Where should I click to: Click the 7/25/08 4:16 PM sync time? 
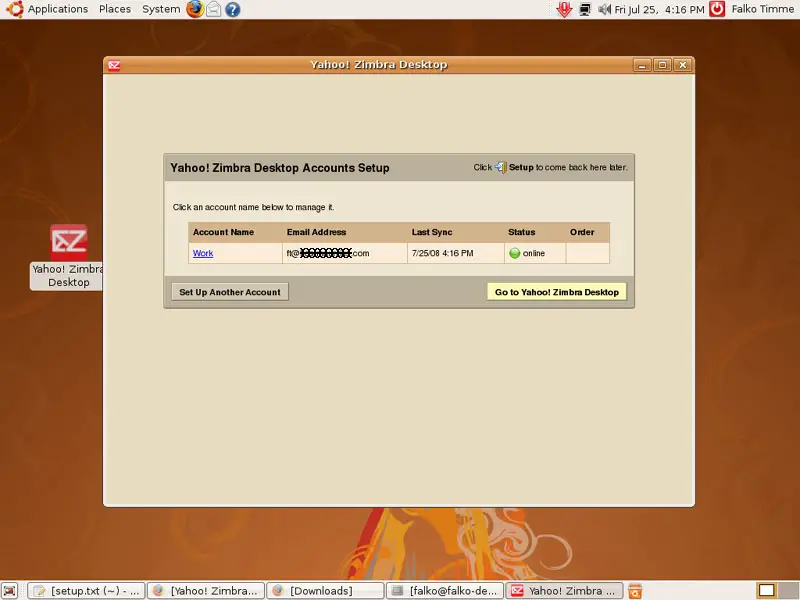(x=442, y=253)
